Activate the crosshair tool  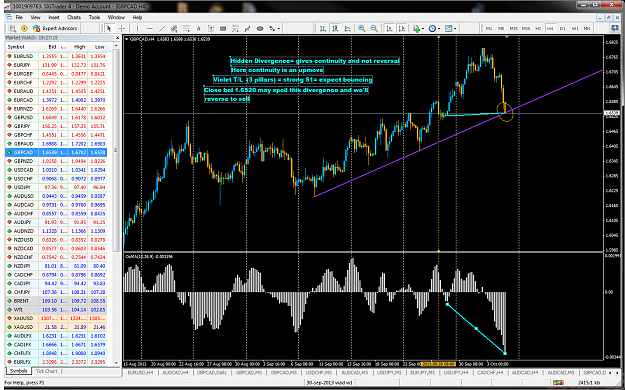pyautogui.click(x=122, y=28)
